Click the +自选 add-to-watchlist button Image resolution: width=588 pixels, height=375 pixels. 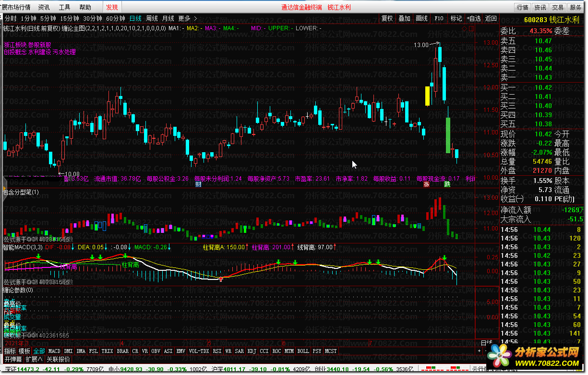pos(473,18)
